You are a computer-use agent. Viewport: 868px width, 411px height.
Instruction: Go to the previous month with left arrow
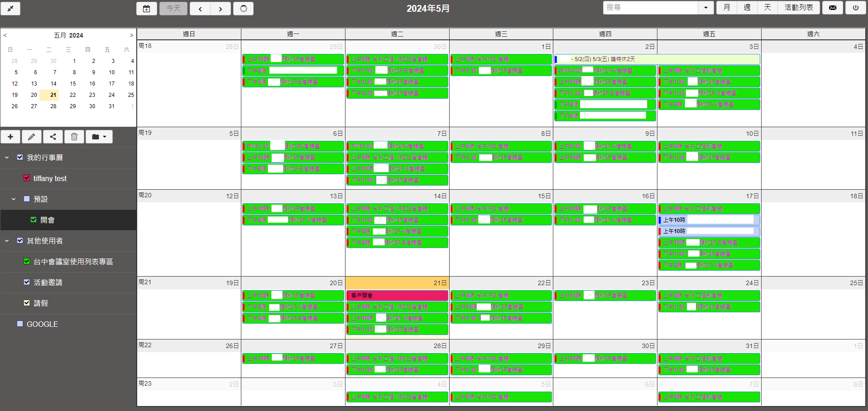click(x=200, y=9)
